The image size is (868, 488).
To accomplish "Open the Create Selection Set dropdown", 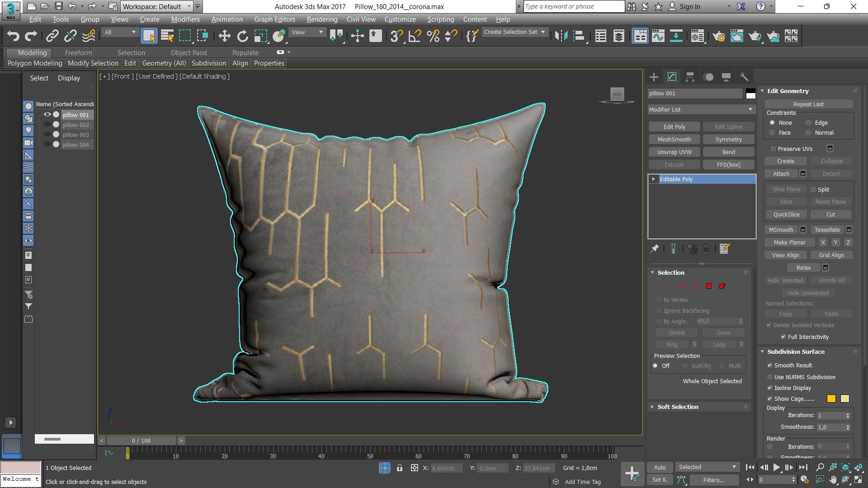I will [x=514, y=32].
